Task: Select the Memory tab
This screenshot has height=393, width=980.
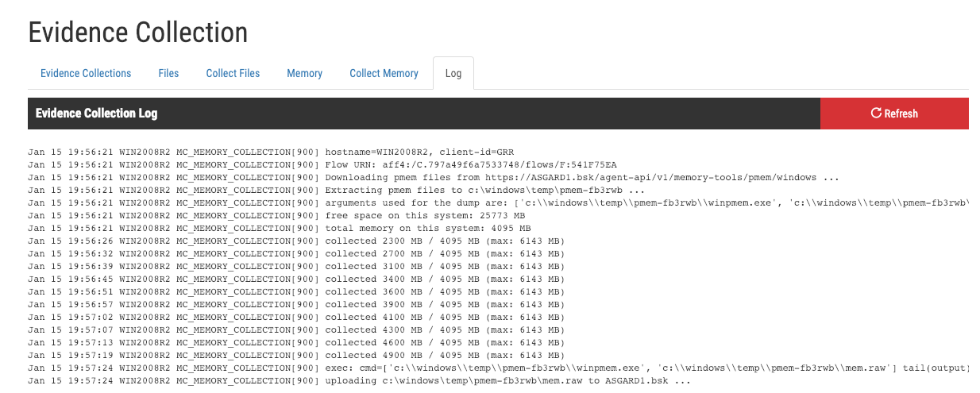Action: pos(304,73)
